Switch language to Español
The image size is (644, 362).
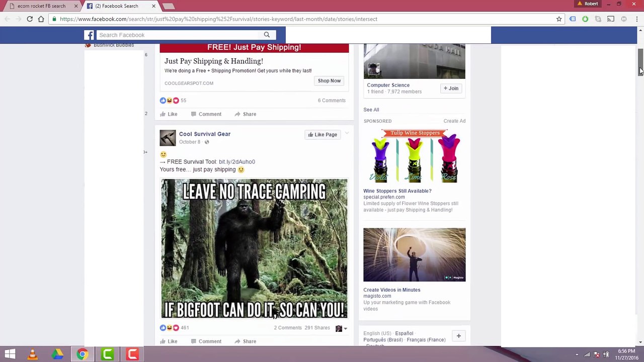pos(404,333)
